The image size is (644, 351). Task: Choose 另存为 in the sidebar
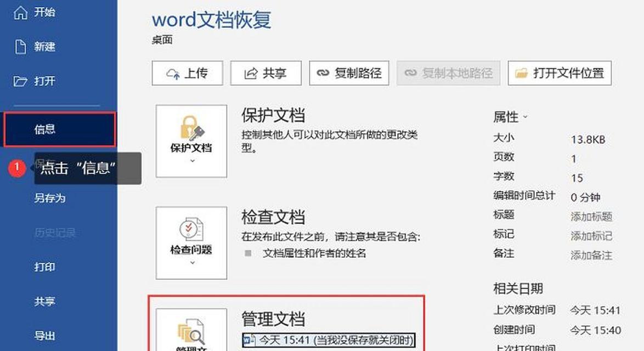tap(50, 199)
